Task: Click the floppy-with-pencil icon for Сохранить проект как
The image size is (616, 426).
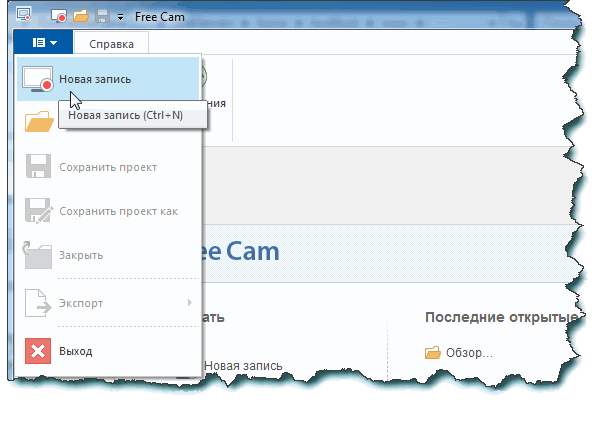Action: pyautogui.click(x=39, y=211)
